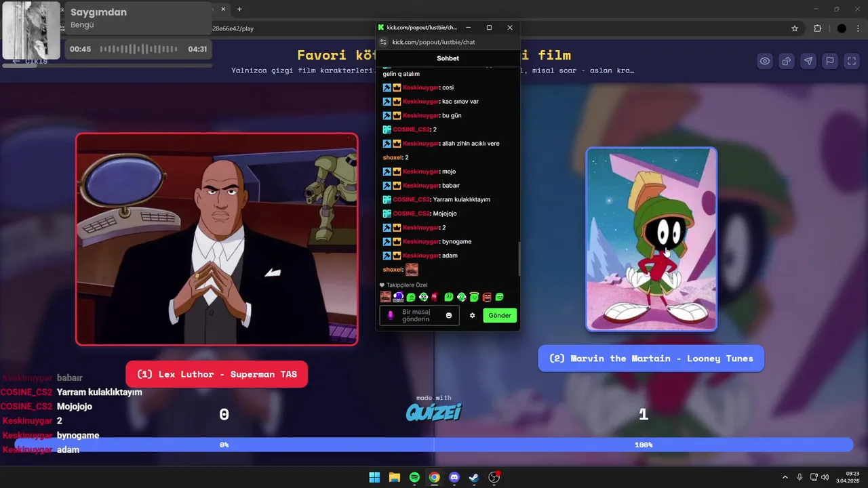Bookmark the page with the star icon
This screenshot has width=868, height=488.
[795, 28]
